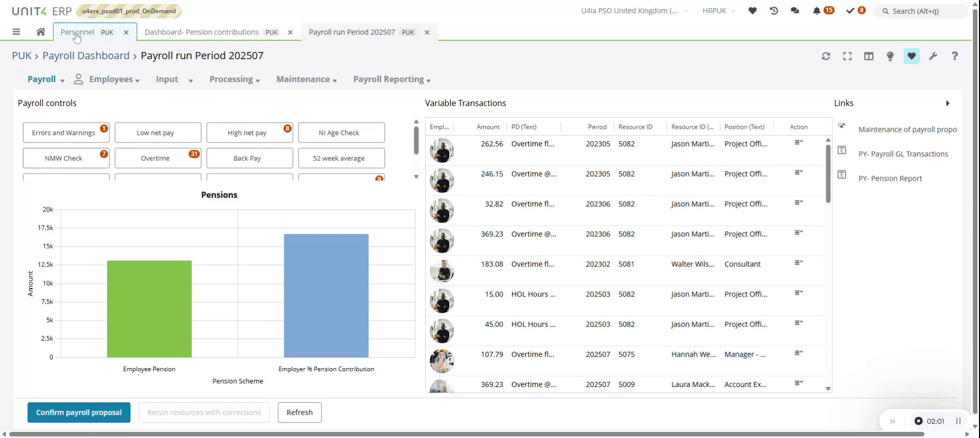This screenshot has height=438, width=980.
Task: Expand the Processing dropdown menu
Action: pyautogui.click(x=234, y=80)
